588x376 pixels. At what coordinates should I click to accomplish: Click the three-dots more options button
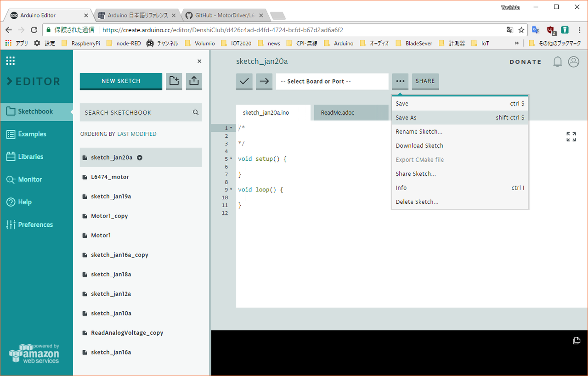400,81
